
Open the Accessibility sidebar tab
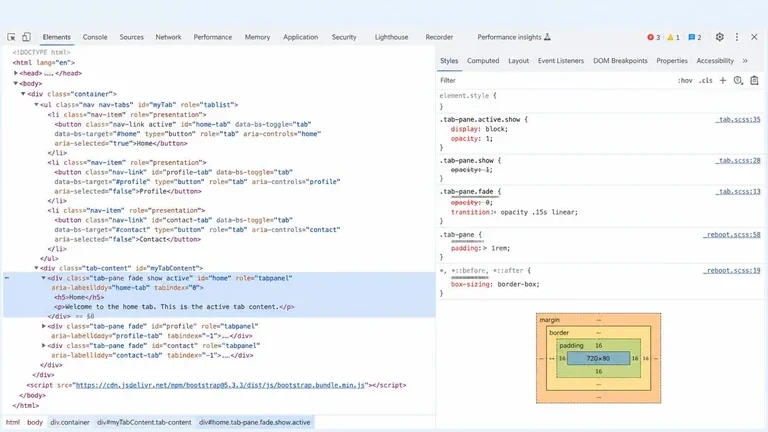click(715, 61)
